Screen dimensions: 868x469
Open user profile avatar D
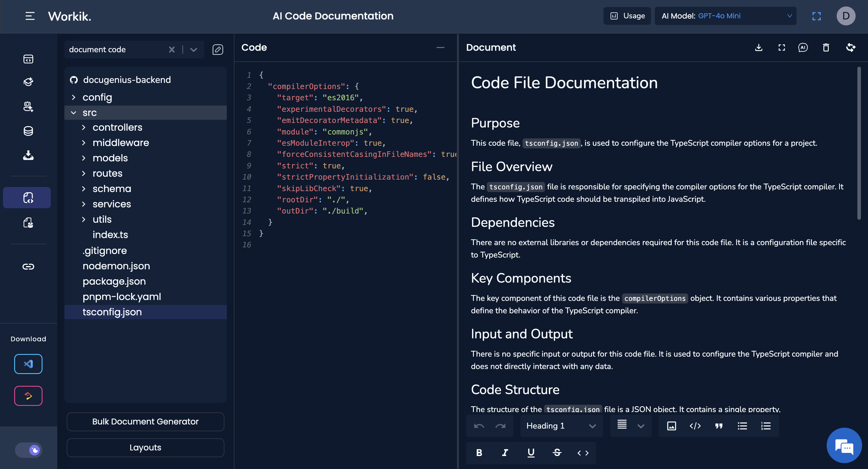(x=846, y=16)
